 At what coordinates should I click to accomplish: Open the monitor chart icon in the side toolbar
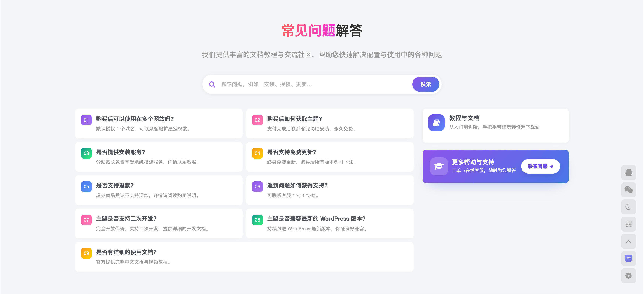(x=628, y=258)
